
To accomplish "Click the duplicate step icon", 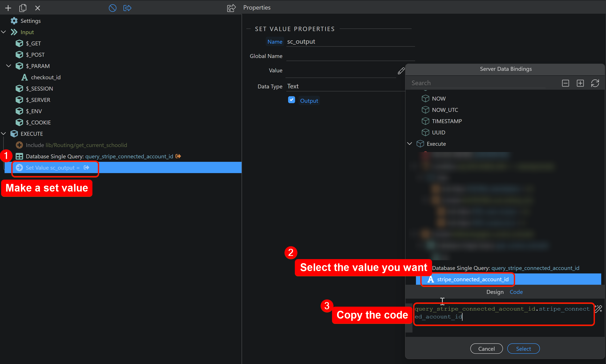I will 23,8.
